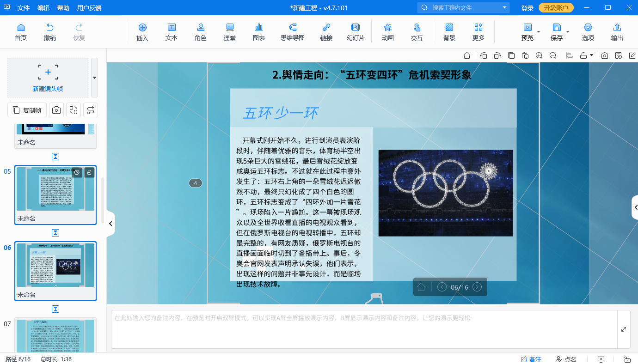Click the 恢复 redo icon

coord(79,32)
